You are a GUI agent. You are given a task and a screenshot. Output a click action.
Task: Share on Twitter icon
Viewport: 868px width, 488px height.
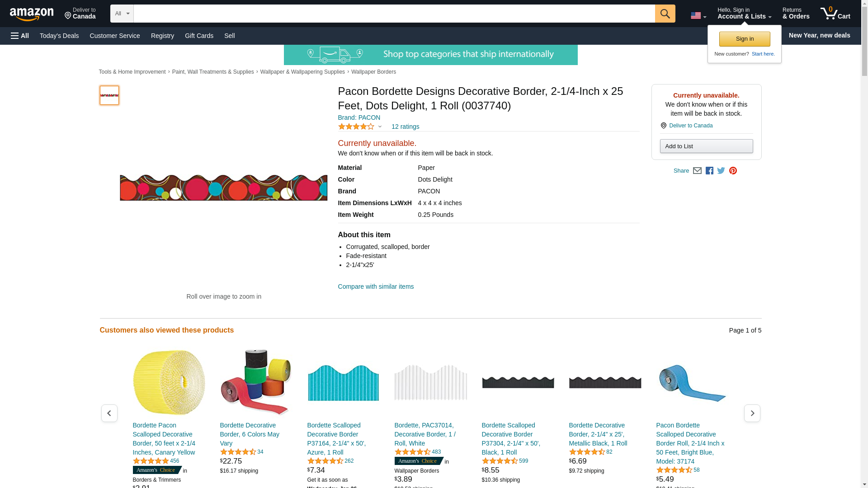pyautogui.click(x=721, y=171)
